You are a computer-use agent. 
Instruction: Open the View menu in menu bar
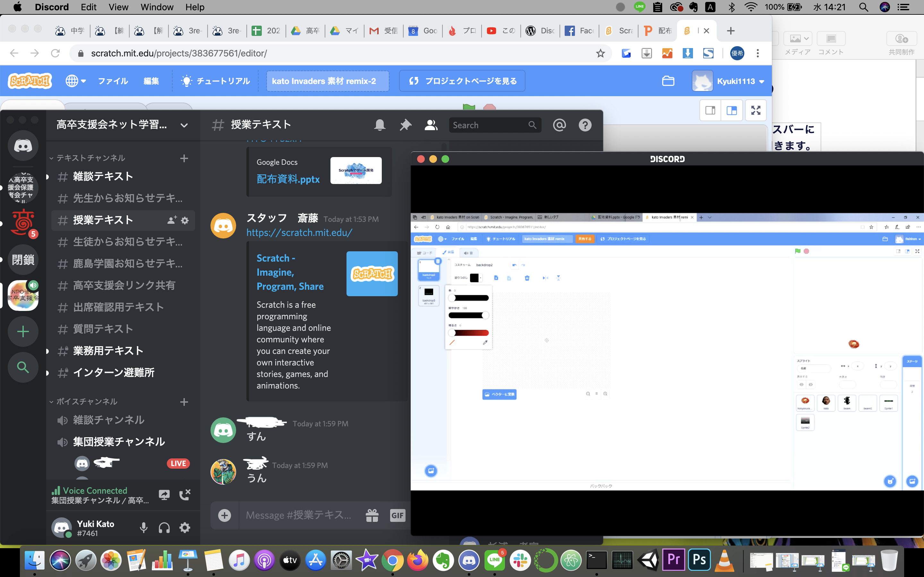point(118,7)
